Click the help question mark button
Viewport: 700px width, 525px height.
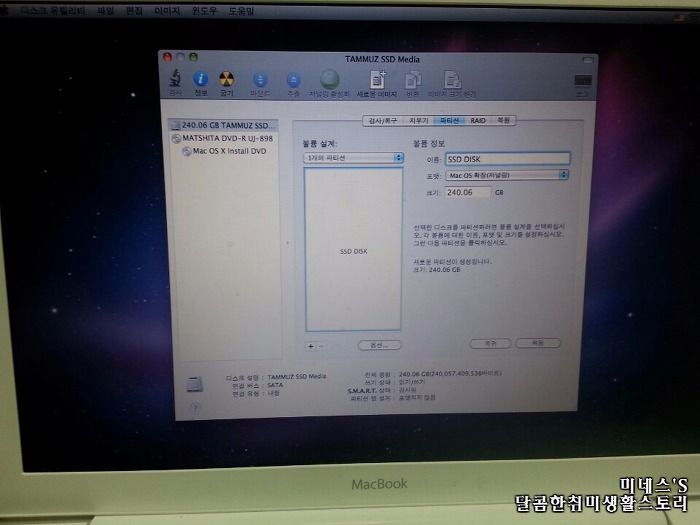(x=195, y=407)
